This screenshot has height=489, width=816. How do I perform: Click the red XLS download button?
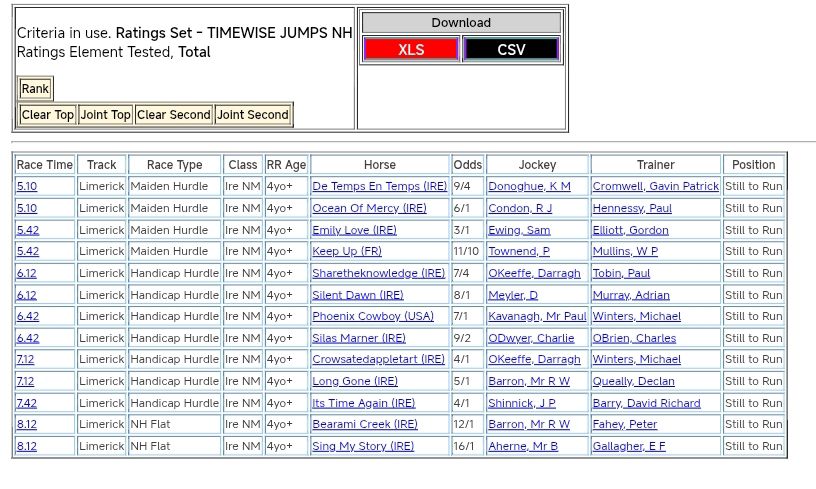411,49
